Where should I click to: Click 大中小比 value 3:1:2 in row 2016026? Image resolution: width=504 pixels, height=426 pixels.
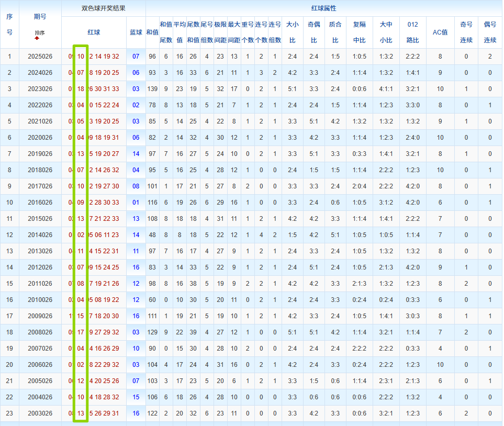coord(386,203)
